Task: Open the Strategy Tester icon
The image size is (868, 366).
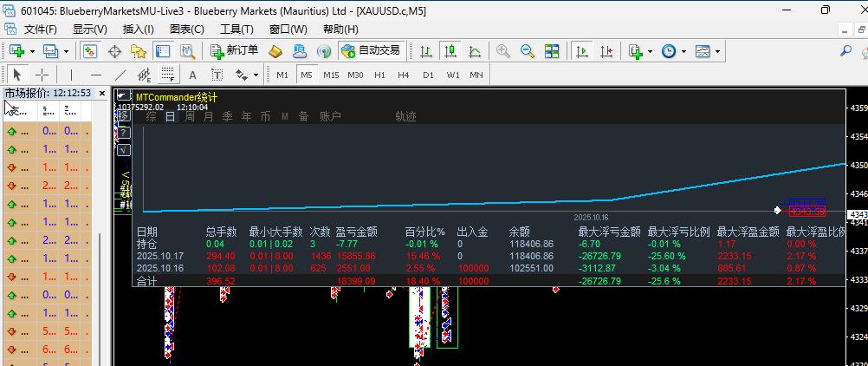Action: [188, 51]
